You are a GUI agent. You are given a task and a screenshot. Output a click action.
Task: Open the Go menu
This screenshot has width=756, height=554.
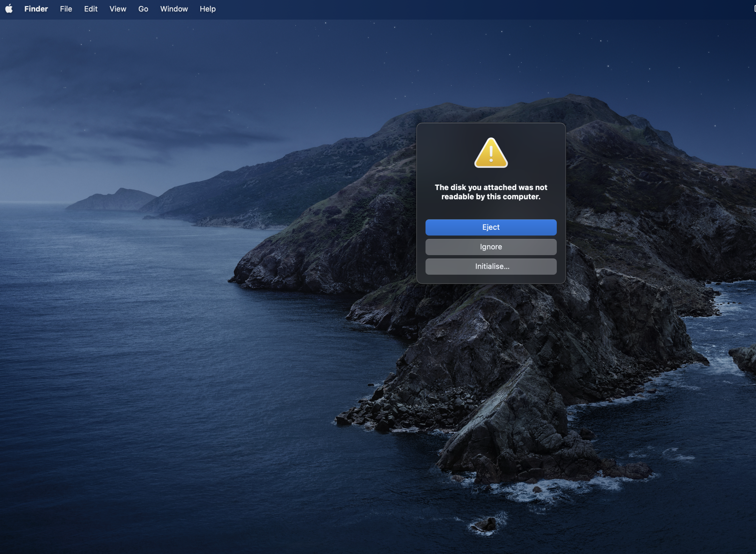coord(143,9)
